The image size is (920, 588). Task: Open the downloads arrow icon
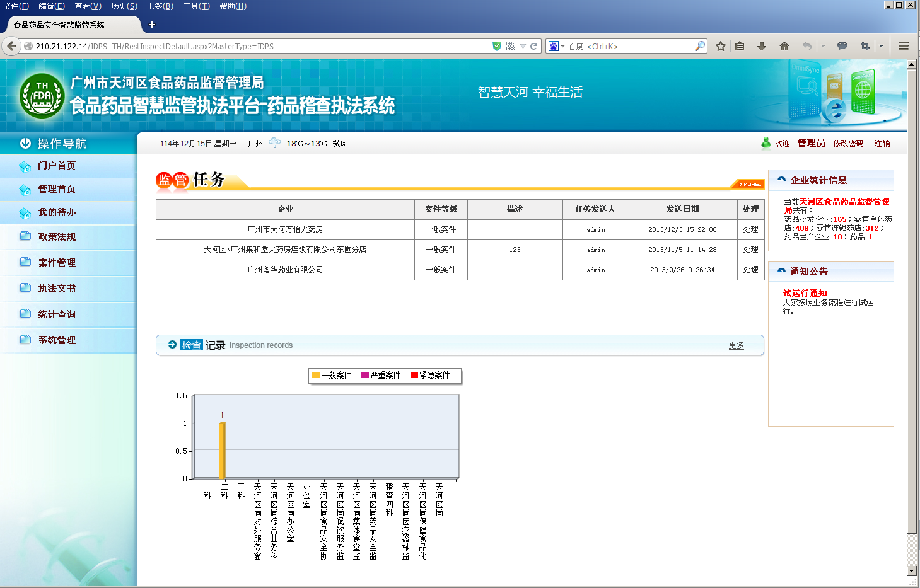[x=762, y=46]
